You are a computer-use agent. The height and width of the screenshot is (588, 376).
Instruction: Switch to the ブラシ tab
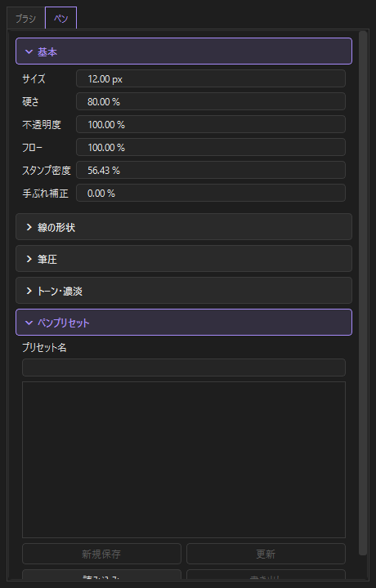26,18
